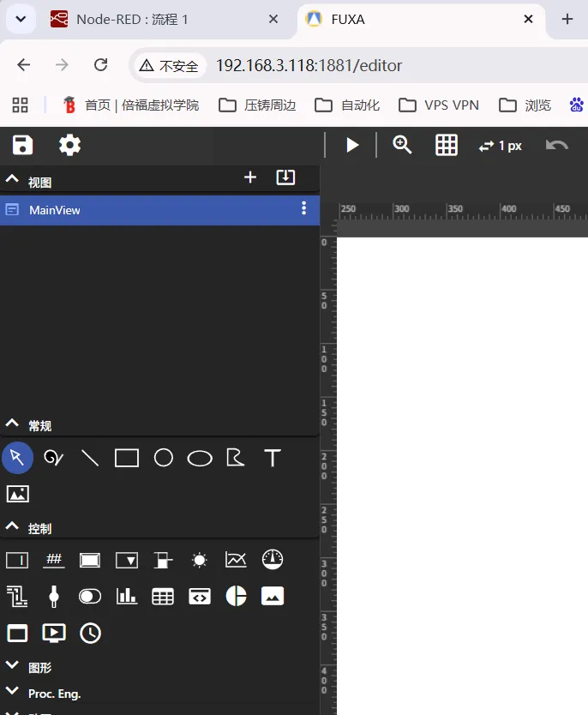Reload the current page
The image size is (588, 715).
(x=101, y=65)
